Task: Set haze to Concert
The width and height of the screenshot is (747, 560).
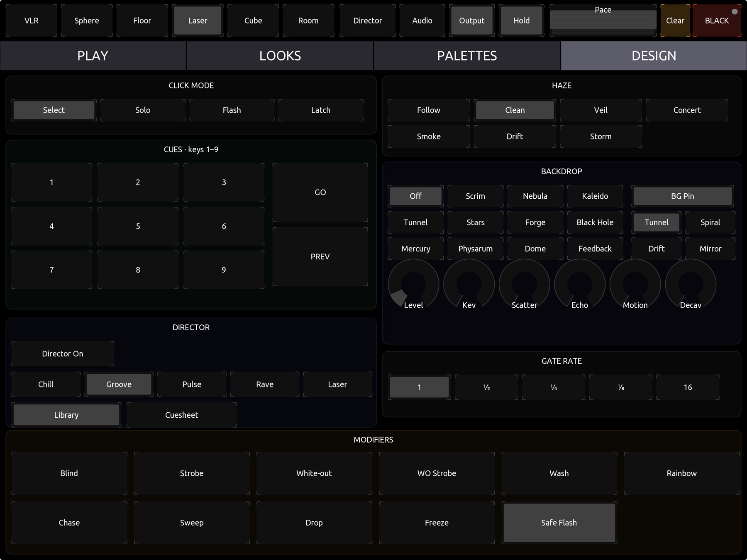Action: coord(687,110)
